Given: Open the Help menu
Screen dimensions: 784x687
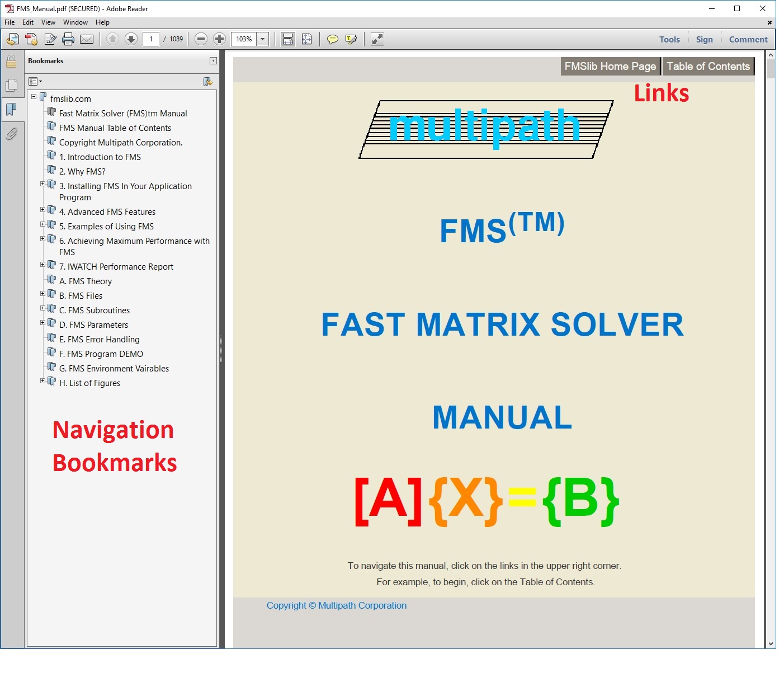Looking at the screenshot, I should point(102,22).
